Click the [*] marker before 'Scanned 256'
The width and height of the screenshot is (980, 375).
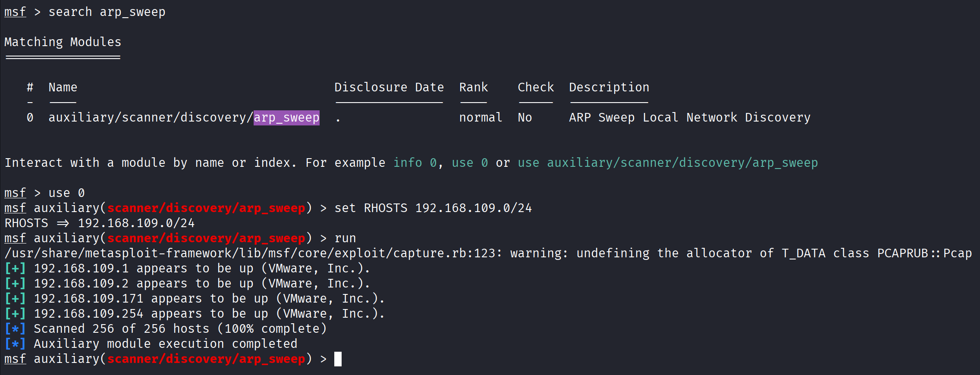point(15,328)
